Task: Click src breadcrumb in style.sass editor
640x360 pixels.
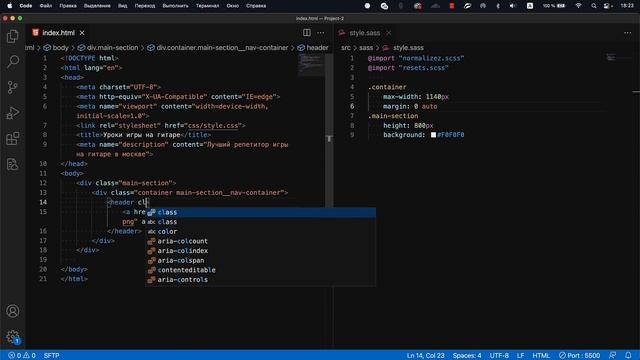Action: tap(346, 48)
